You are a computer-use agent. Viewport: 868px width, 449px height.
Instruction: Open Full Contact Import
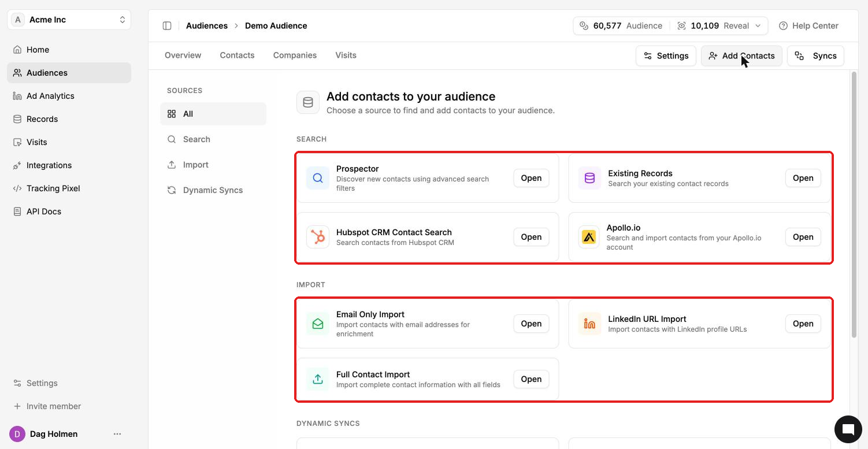(531, 379)
